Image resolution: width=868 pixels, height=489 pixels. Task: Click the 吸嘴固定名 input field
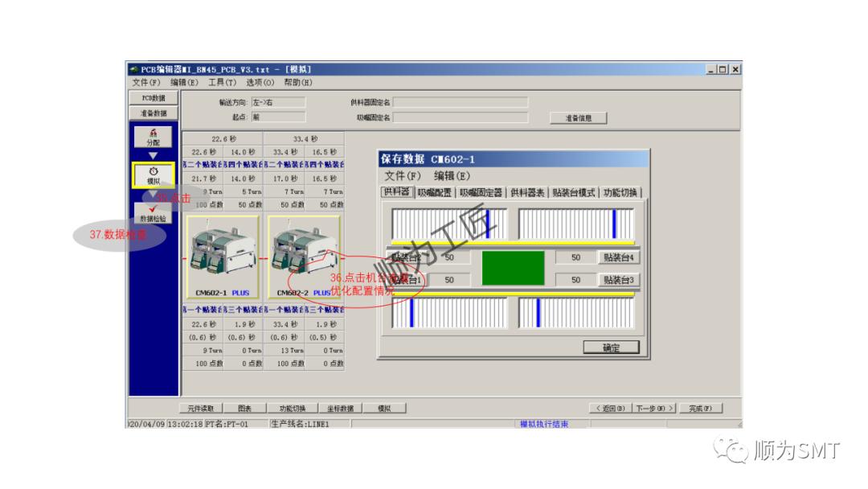point(460,117)
